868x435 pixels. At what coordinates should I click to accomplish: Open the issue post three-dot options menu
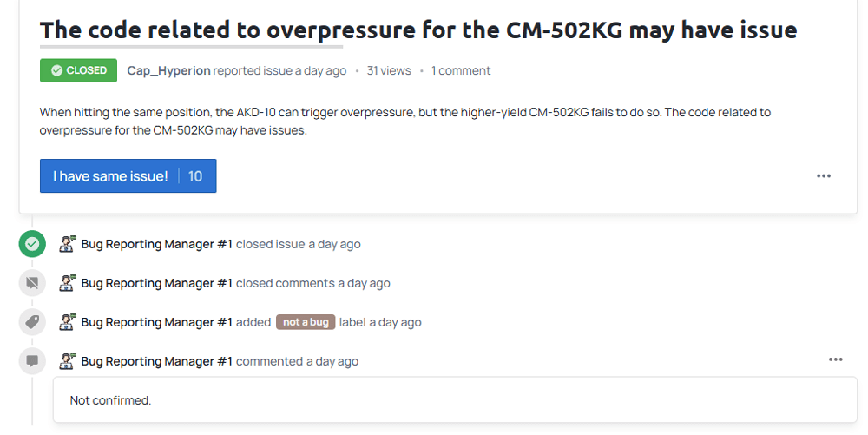tap(824, 176)
